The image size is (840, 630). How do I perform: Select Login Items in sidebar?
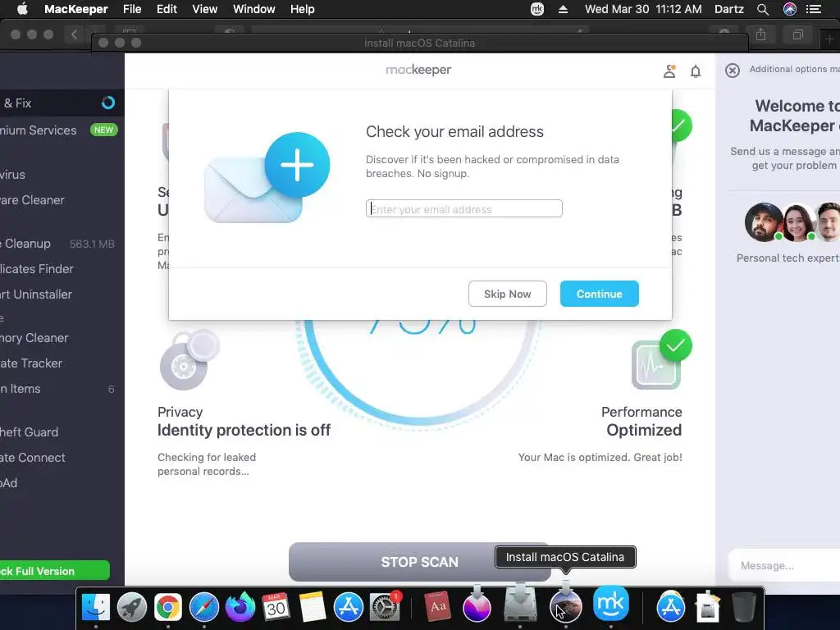click(x=62, y=389)
